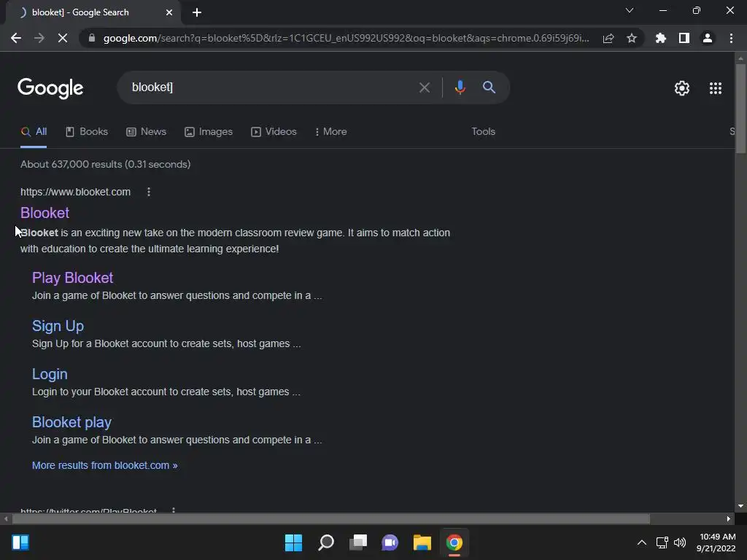Click the Google logo
747x560 pixels.
(50, 88)
